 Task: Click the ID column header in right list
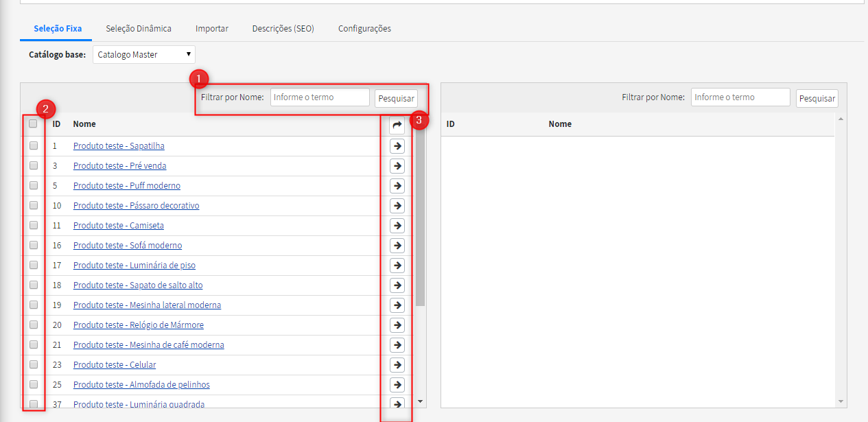pyautogui.click(x=451, y=124)
